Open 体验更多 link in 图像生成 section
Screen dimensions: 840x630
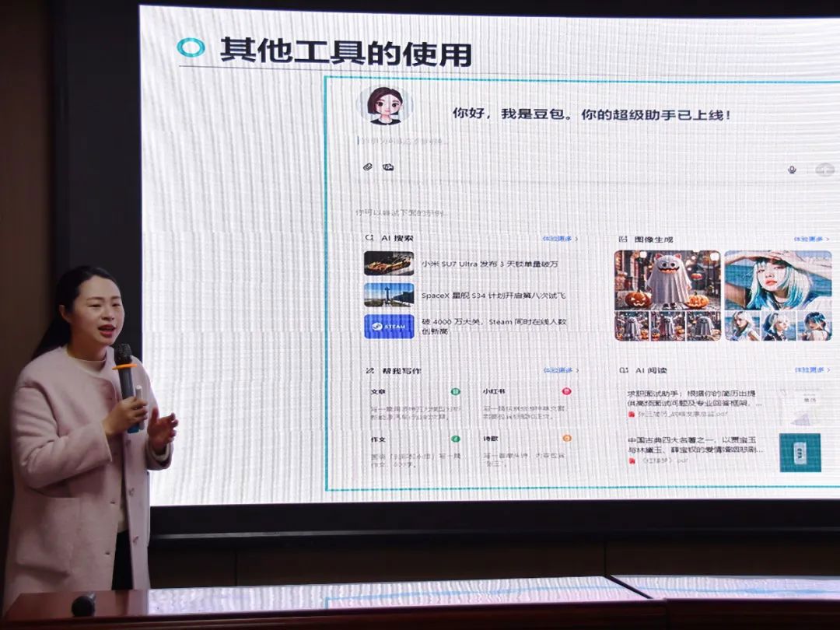tap(811, 239)
